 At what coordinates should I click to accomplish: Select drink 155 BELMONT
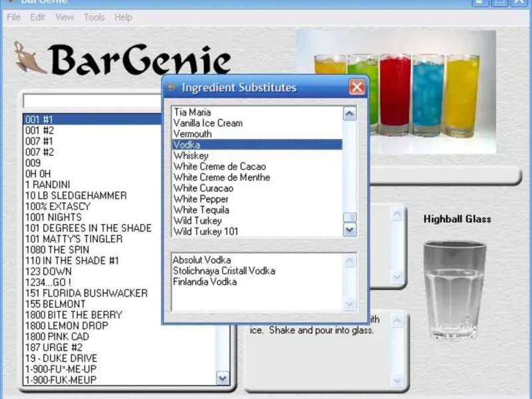92,304
